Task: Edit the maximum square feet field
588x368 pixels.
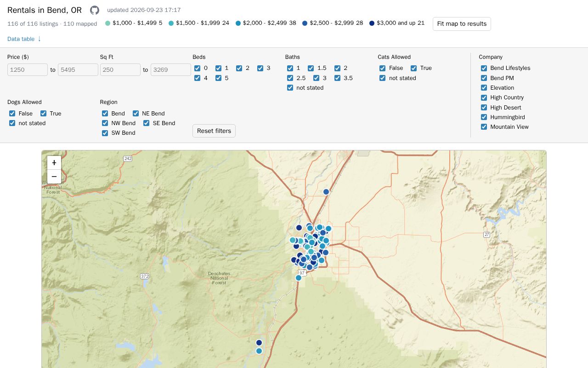Action: (x=171, y=70)
